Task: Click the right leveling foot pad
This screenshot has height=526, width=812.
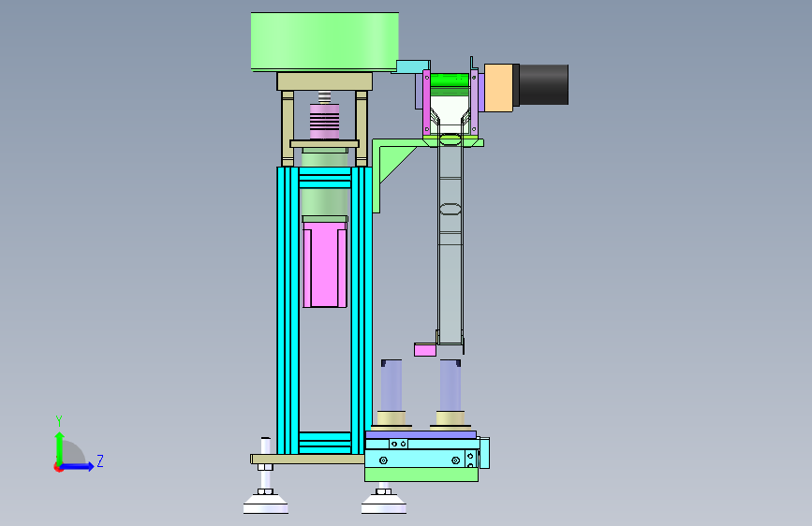Action: point(384,504)
